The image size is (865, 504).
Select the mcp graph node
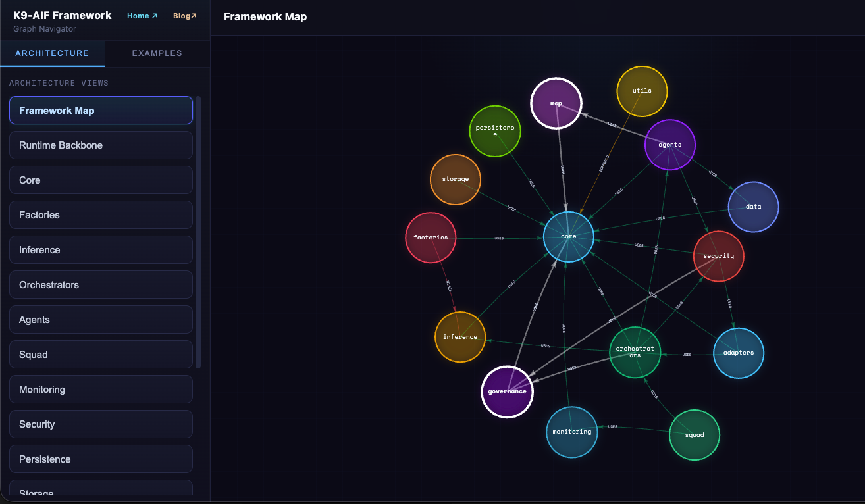(557, 103)
